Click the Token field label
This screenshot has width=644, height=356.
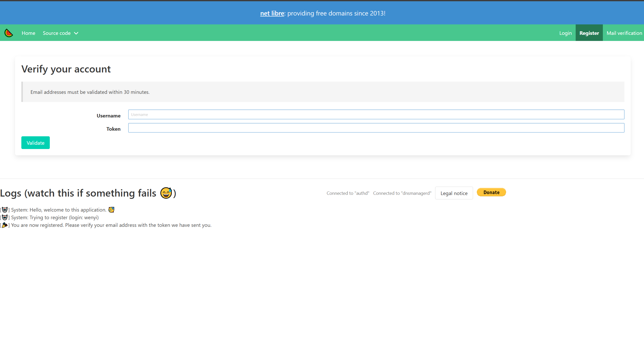click(113, 129)
